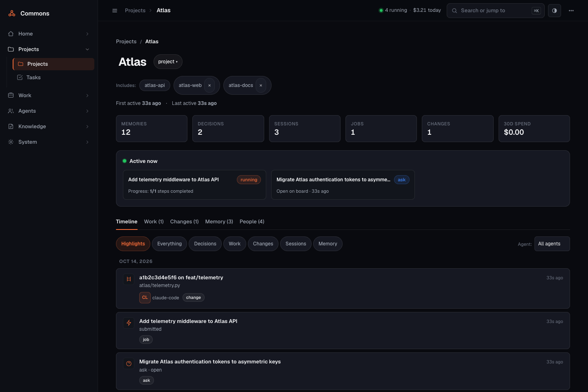
Task: Remove atlas-web from included repos
Action: click(x=209, y=85)
